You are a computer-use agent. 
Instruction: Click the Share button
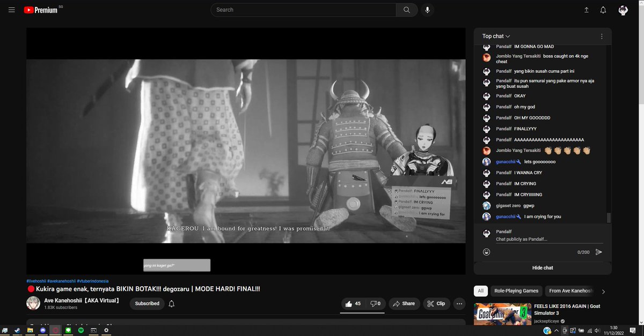tap(404, 304)
